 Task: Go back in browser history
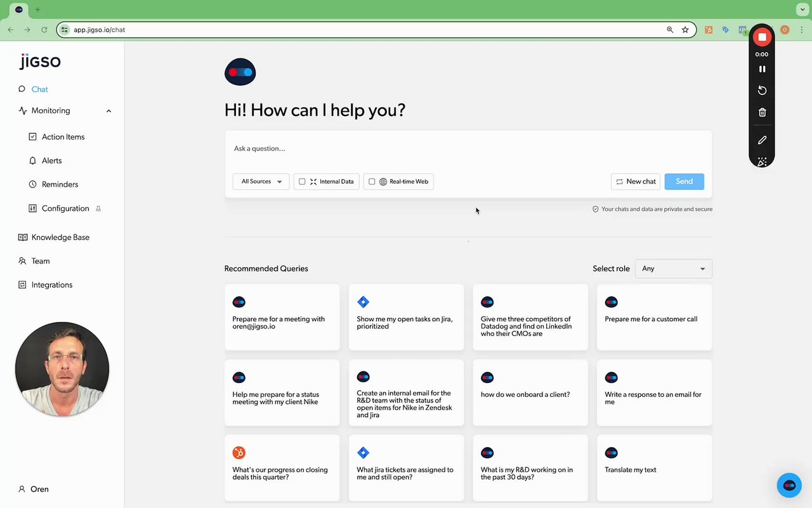coord(10,30)
